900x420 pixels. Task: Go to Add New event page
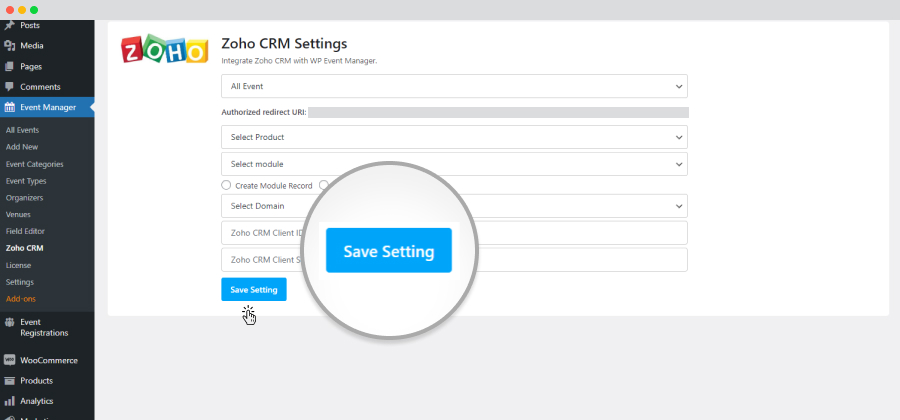point(22,147)
